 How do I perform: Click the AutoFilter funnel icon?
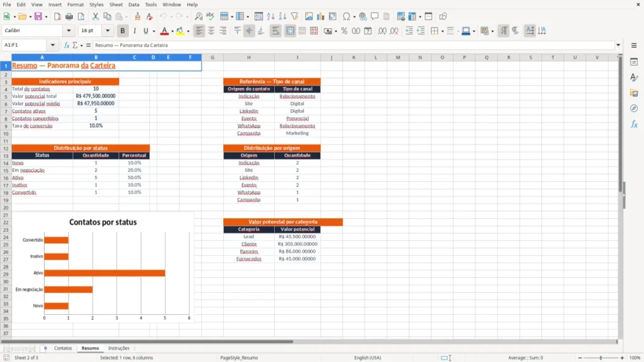[294, 16]
